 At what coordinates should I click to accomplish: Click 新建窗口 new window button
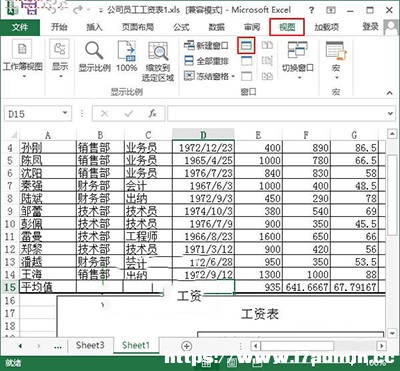pos(206,46)
